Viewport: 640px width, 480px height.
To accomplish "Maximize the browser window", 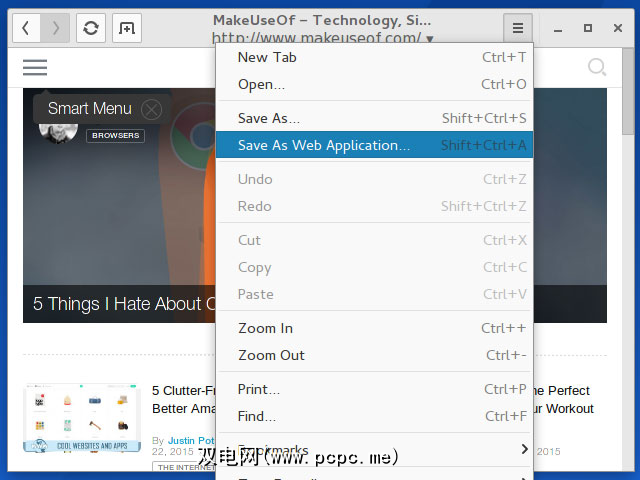I will point(588,28).
